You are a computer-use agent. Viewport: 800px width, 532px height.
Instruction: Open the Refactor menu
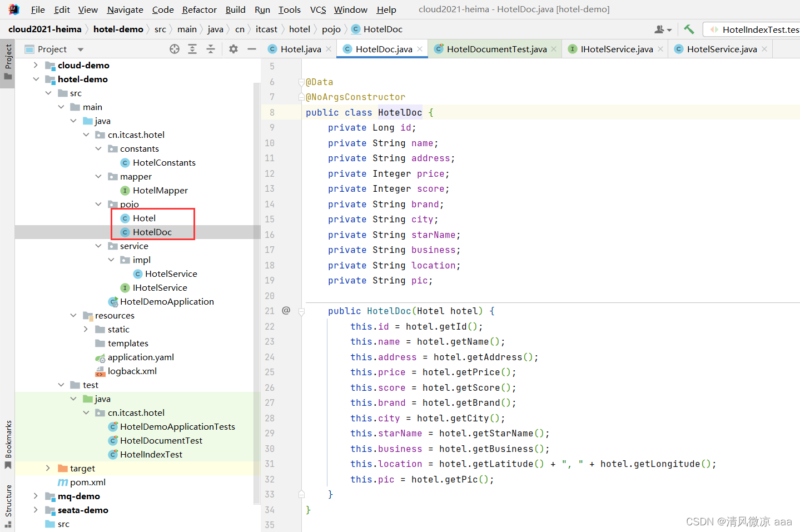(199, 9)
